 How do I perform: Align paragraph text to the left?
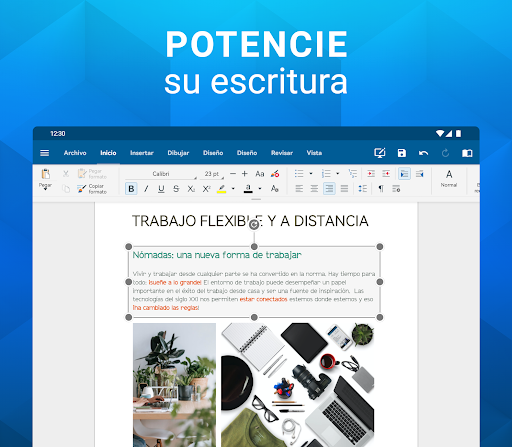299,189
